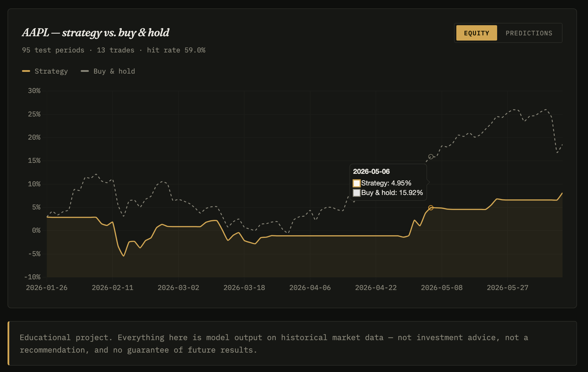The width and height of the screenshot is (588, 372).
Task: Click the 2026-05-27 x-axis date
Action: click(x=508, y=288)
